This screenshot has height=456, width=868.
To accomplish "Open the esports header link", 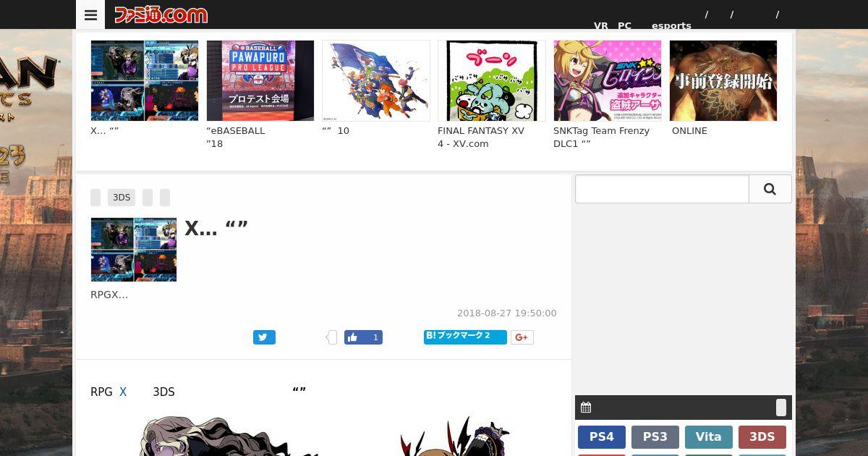I will [x=671, y=25].
